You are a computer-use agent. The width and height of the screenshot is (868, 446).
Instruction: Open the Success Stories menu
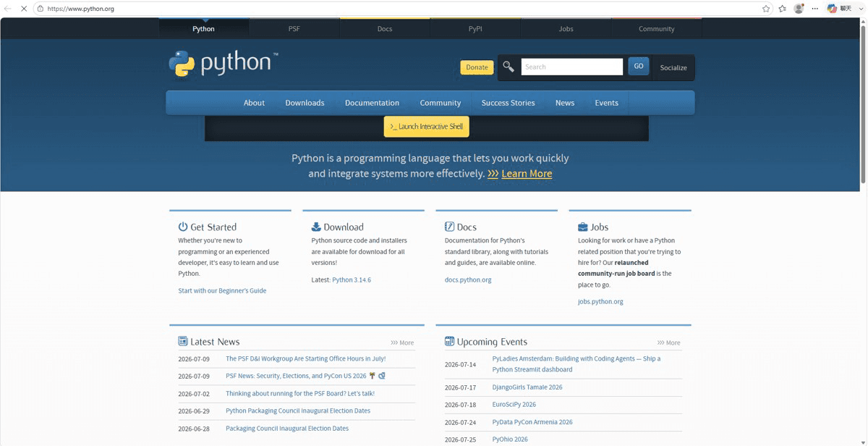(509, 103)
